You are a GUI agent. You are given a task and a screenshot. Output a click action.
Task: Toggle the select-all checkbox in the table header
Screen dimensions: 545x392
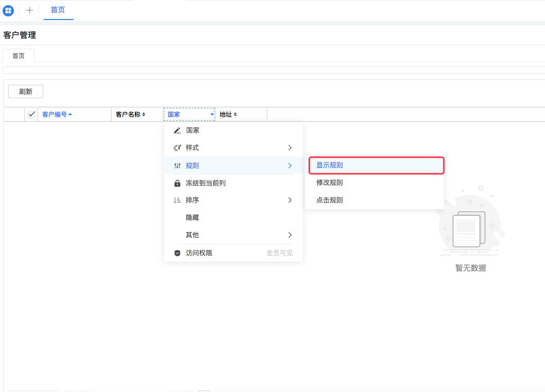pos(31,114)
